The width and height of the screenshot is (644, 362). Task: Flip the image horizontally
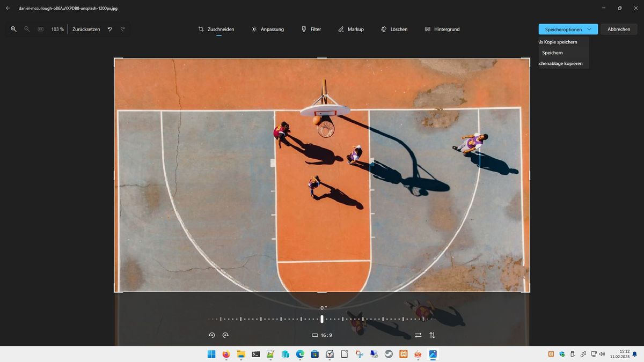(418, 335)
